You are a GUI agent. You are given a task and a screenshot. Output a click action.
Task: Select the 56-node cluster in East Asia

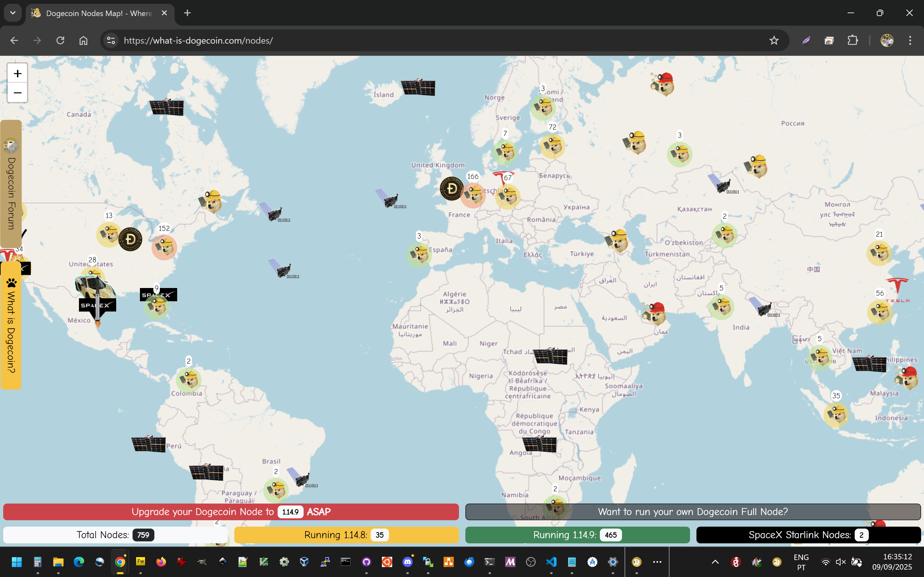tap(880, 312)
